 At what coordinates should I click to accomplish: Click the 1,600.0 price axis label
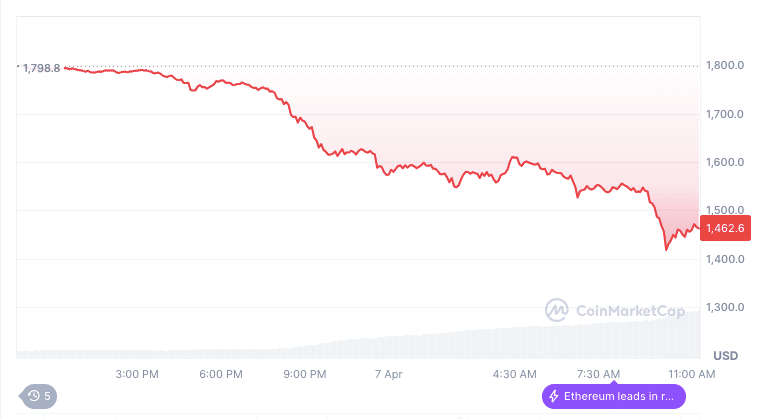(726, 162)
